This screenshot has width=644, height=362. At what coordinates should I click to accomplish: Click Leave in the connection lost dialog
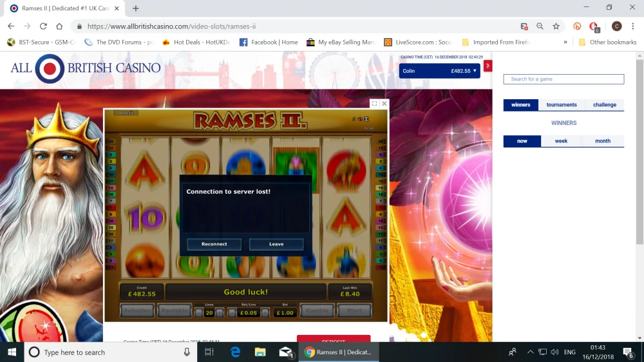click(276, 244)
